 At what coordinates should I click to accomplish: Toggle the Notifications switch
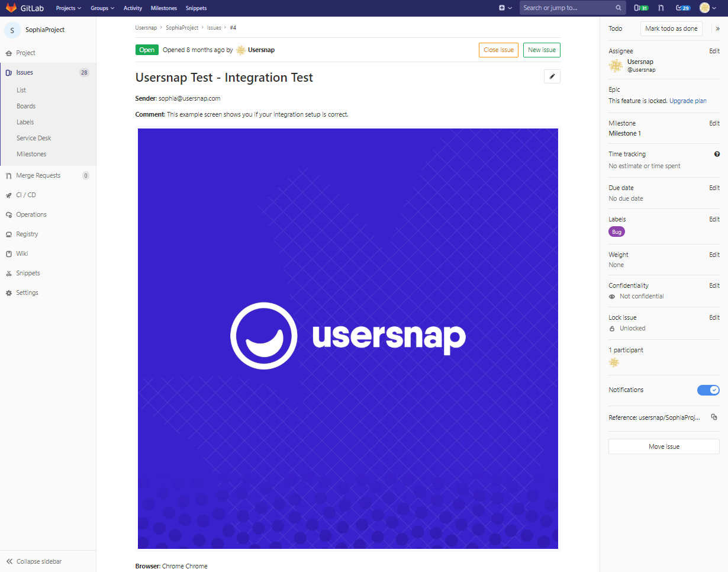click(708, 390)
